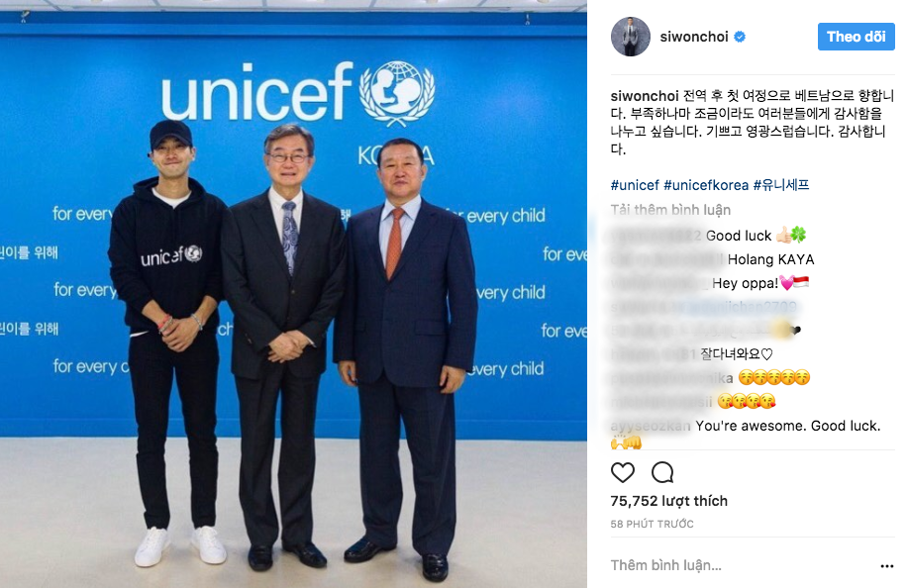Click the 58 PHÚT TRƯỚC timestamp
Image resolution: width=908 pixels, height=588 pixels.
(653, 524)
